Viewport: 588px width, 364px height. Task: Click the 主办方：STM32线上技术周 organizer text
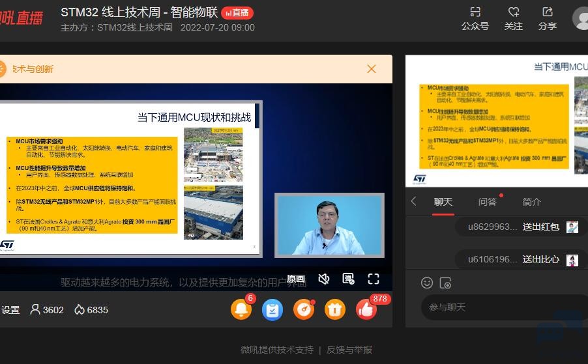(x=117, y=28)
